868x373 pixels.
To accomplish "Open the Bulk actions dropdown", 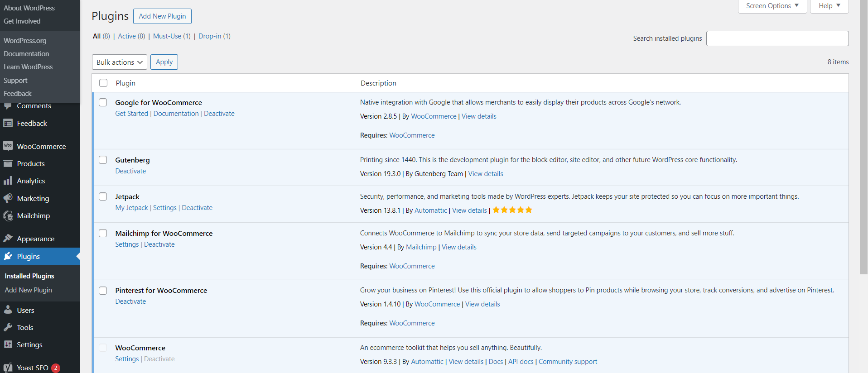I will [x=120, y=62].
